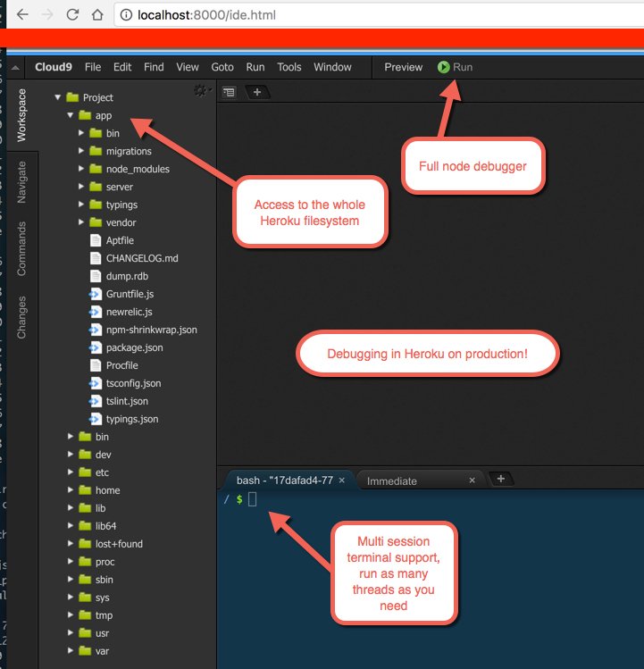Expand the server folder

(x=81, y=187)
